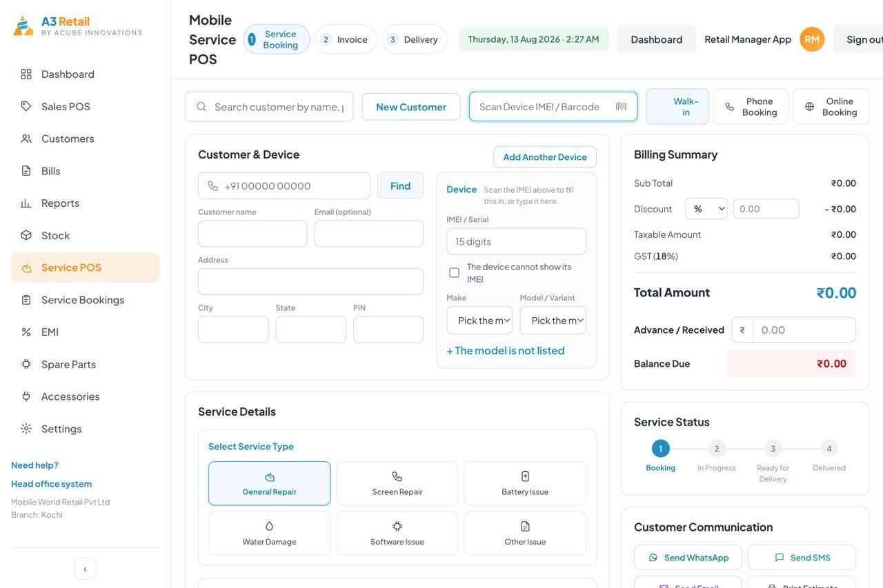Viewport: 883px width, 588px height.
Task: Select Battery Issue service type
Action: tap(525, 483)
